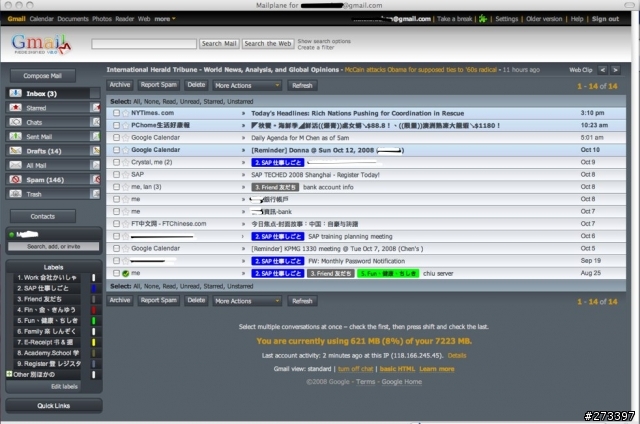Click the Chats speech bubble icon
Viewport: 640px width, 424px height.
(x=16, y=122)
